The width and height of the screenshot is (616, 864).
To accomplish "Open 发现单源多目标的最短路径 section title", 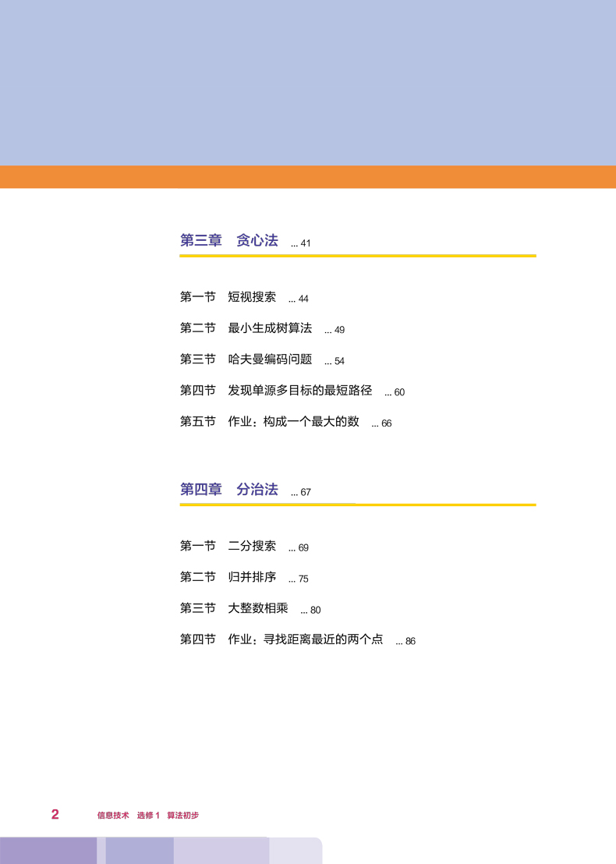I will pyautogui.click(x=300, y=391).
